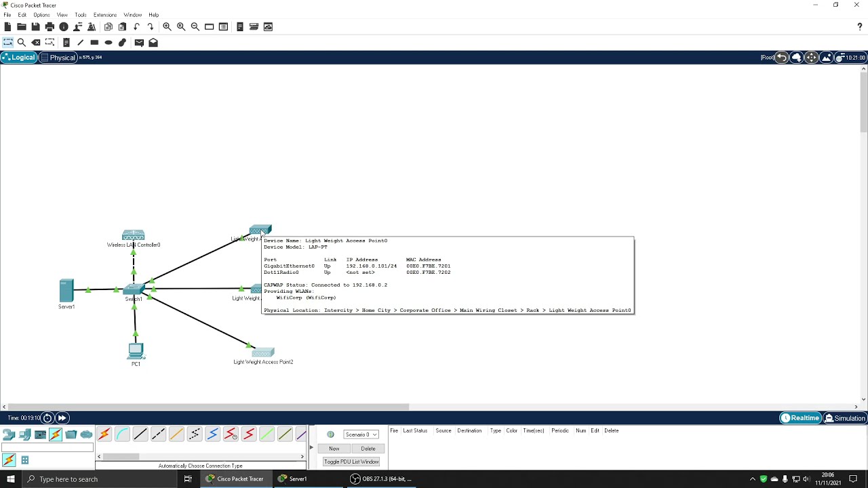Click the Add Simple PDU envelope
The width and height of the screenshot is (868, 488).
pos(139,42)
